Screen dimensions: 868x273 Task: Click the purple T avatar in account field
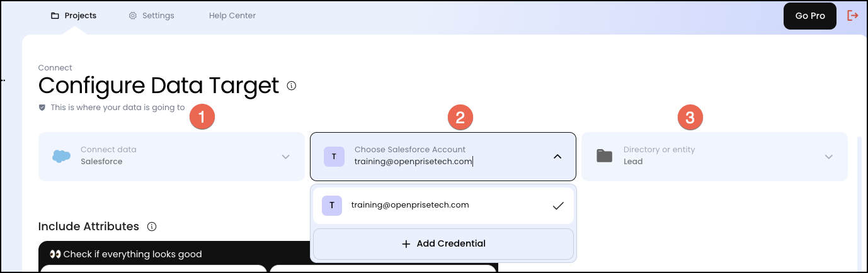334,156
